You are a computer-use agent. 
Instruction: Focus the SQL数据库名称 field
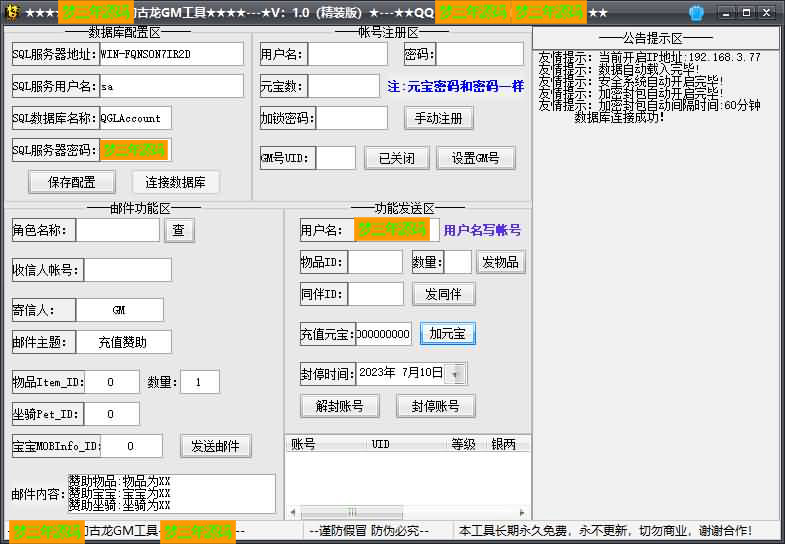pyautogui.click(x=135, y=118)
